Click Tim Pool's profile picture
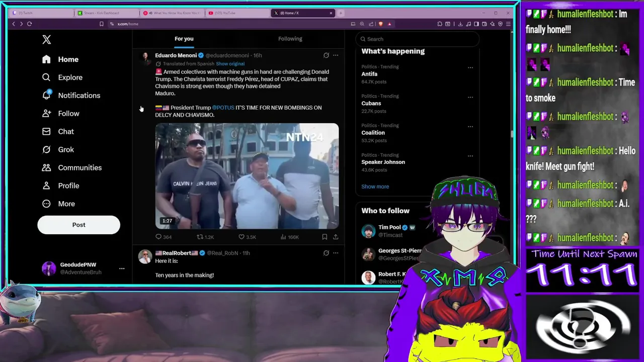This screenshot has height=362, width=644. pos(368,231)
